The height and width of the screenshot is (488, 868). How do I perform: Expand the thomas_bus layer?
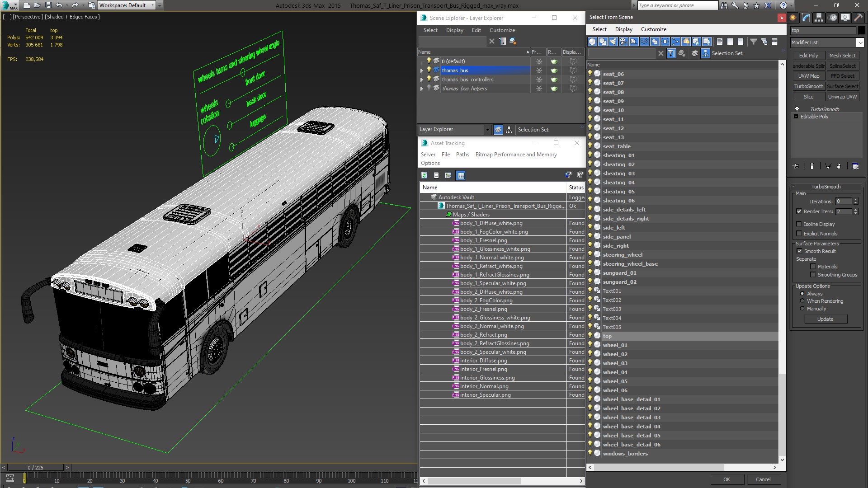422,70
